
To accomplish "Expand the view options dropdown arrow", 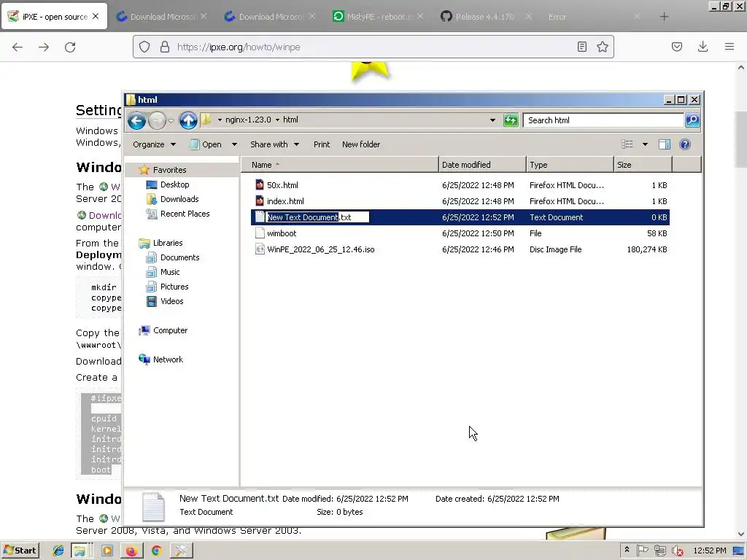I will coord(645,144).
